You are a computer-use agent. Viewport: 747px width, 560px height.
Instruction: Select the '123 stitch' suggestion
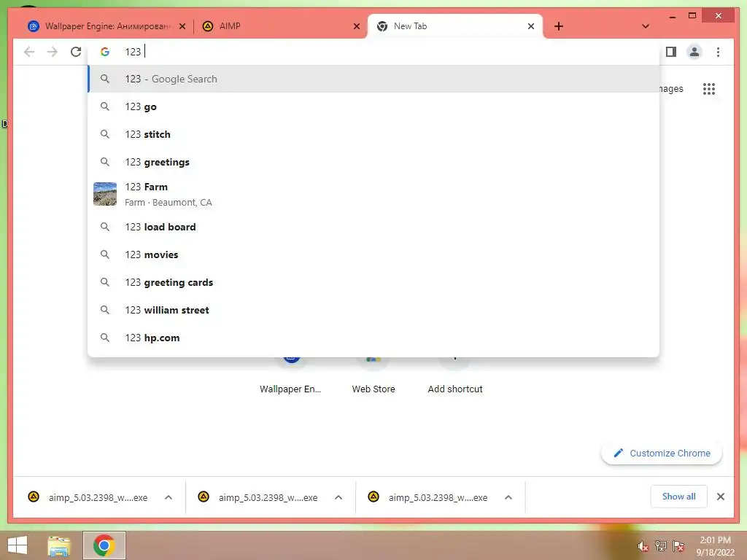tap(373, 134)
